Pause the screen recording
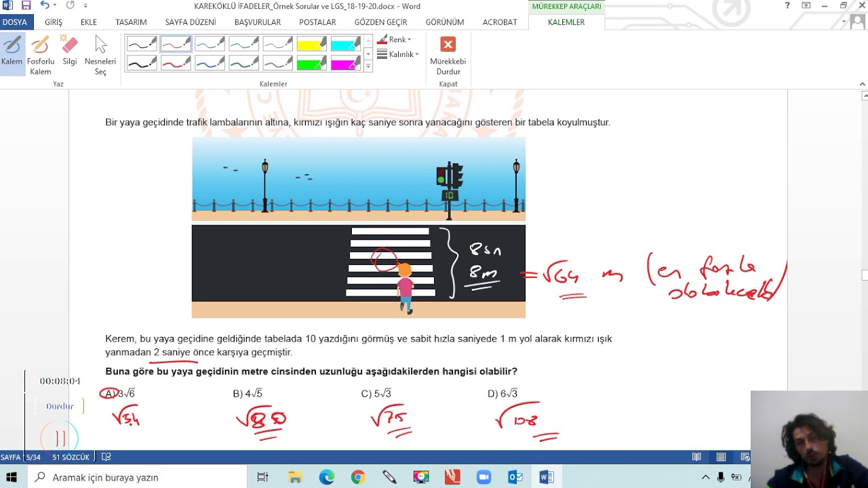 point(60,439)
